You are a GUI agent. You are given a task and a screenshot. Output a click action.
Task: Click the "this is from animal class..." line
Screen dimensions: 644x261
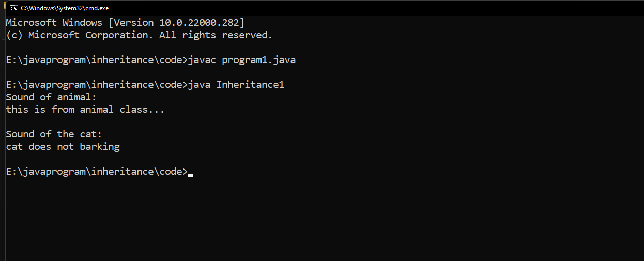pyautogui.click(x=85, y=110)
